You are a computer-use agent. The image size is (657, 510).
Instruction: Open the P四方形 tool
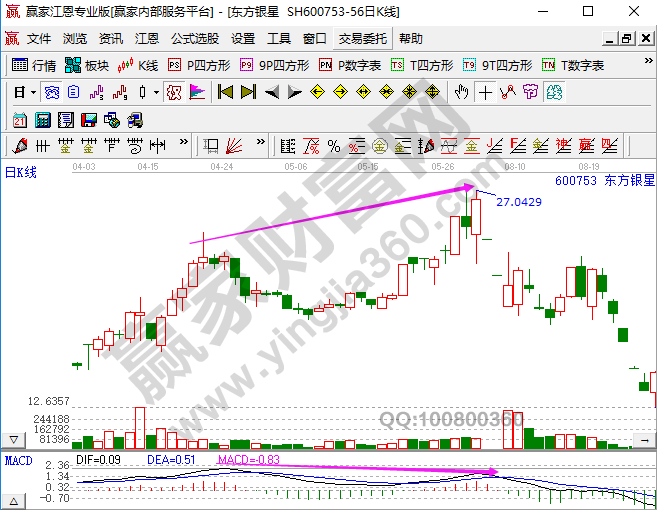(198, 65)
